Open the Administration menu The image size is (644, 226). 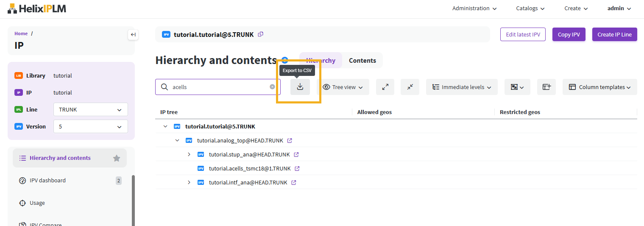[474, 8]
